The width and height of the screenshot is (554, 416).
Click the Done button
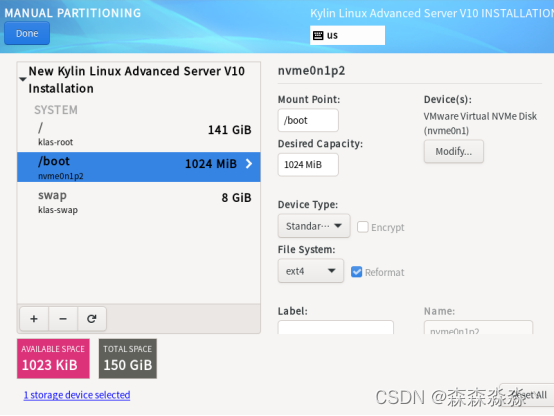click(27, 33)
